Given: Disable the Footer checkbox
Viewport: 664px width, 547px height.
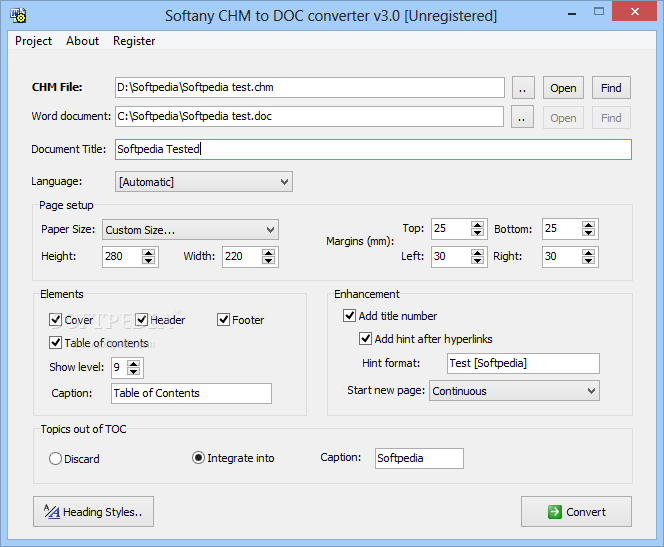Looking at the screenshot, I should [x=224, y=319].
